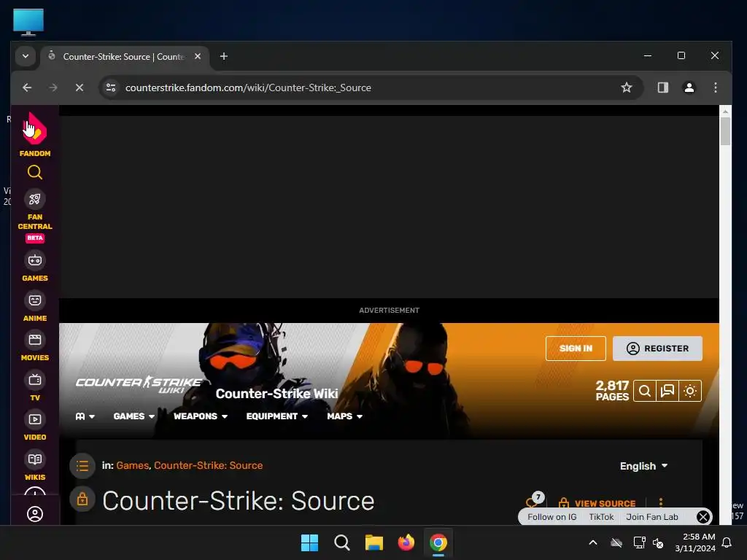
Task: Open the notification bell in taskbar
Action: click(x=727, y=542)
